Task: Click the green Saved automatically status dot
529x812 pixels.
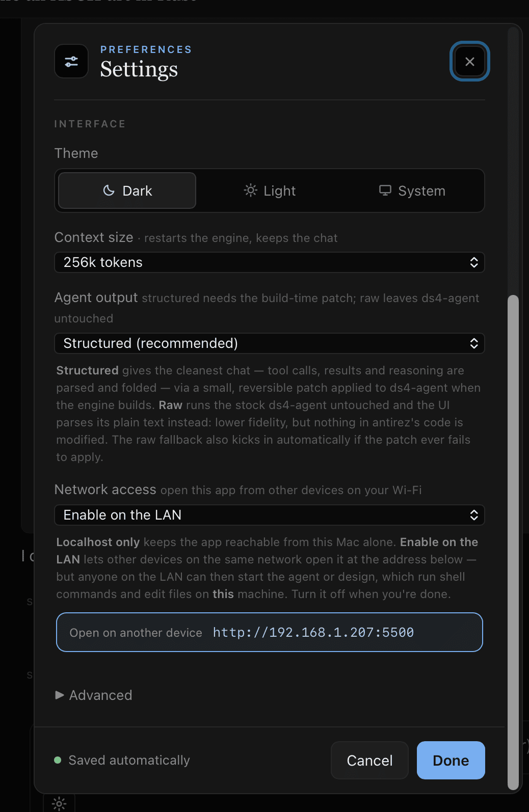Action: click(x=58, y=760)
